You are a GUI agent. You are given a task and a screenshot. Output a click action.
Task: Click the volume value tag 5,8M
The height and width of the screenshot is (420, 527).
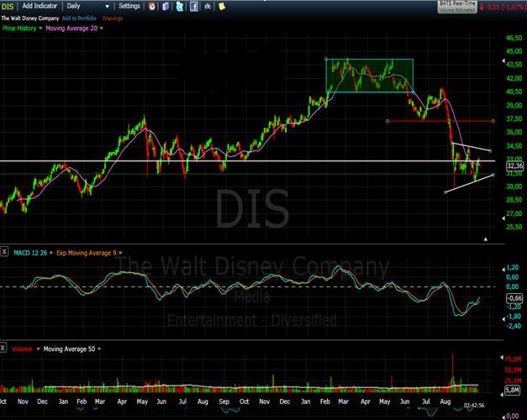pos(512,390)
